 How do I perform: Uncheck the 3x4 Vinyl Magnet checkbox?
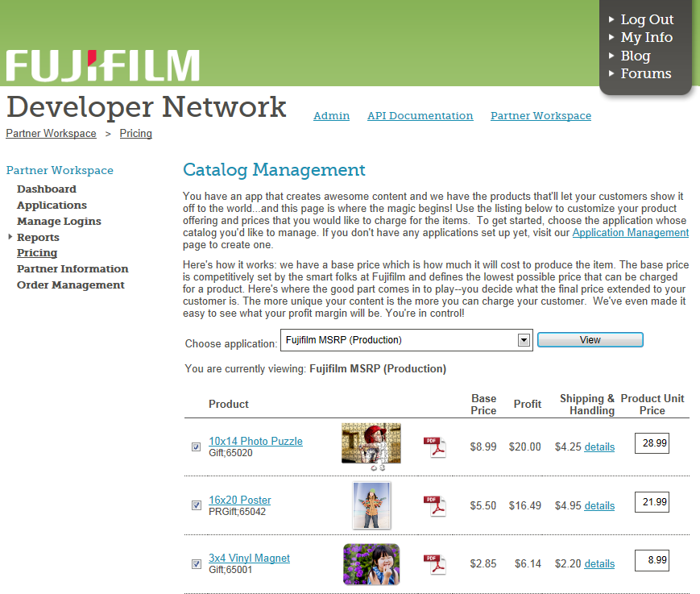point(196,564)
